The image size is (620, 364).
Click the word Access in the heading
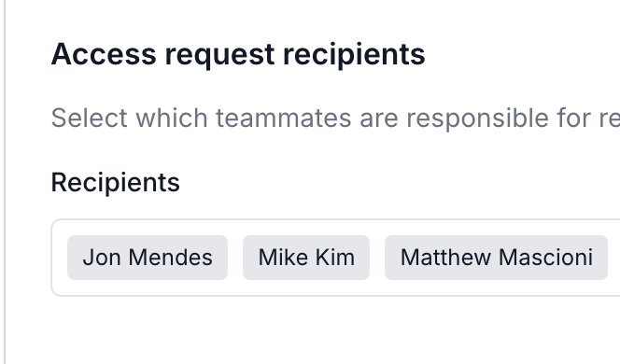click(x=104, y=54)
